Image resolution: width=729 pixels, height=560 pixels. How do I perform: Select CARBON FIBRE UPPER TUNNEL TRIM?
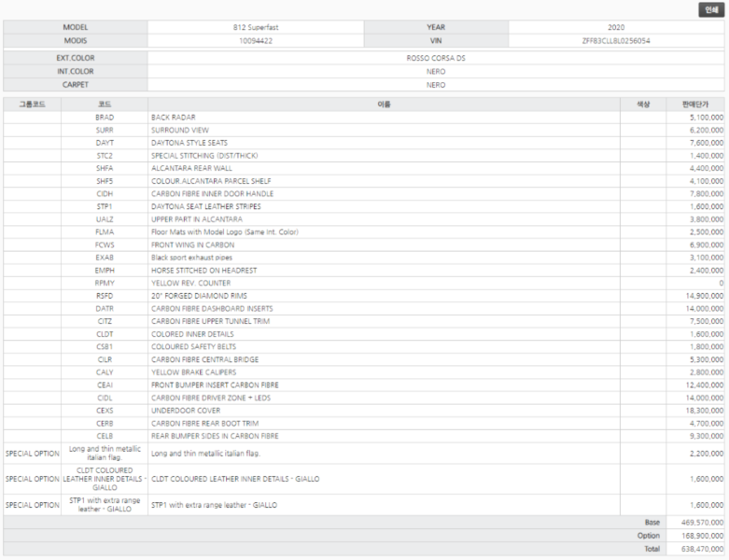click(211, 321)
